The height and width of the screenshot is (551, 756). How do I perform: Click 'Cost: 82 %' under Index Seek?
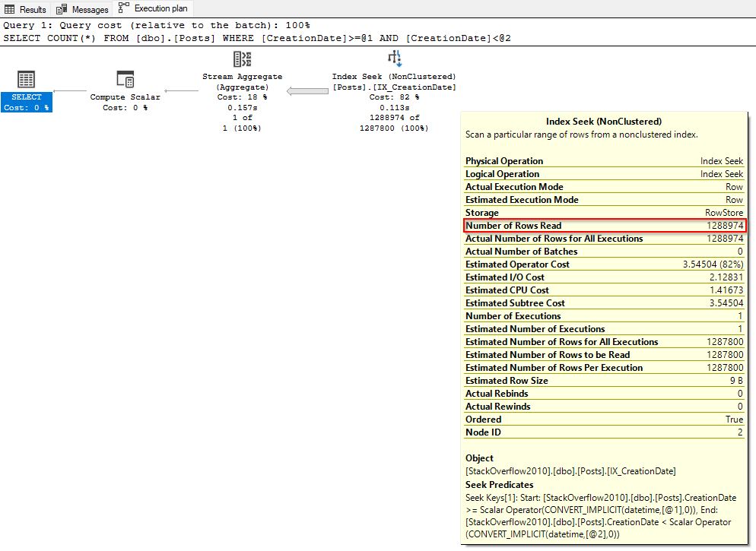point(395,97)
